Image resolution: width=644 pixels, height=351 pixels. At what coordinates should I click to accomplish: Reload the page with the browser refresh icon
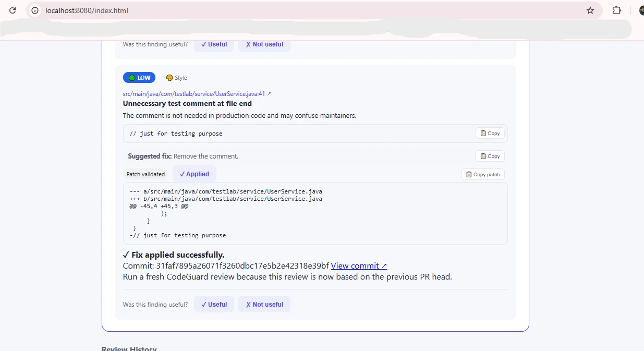[x=13, y=10]
